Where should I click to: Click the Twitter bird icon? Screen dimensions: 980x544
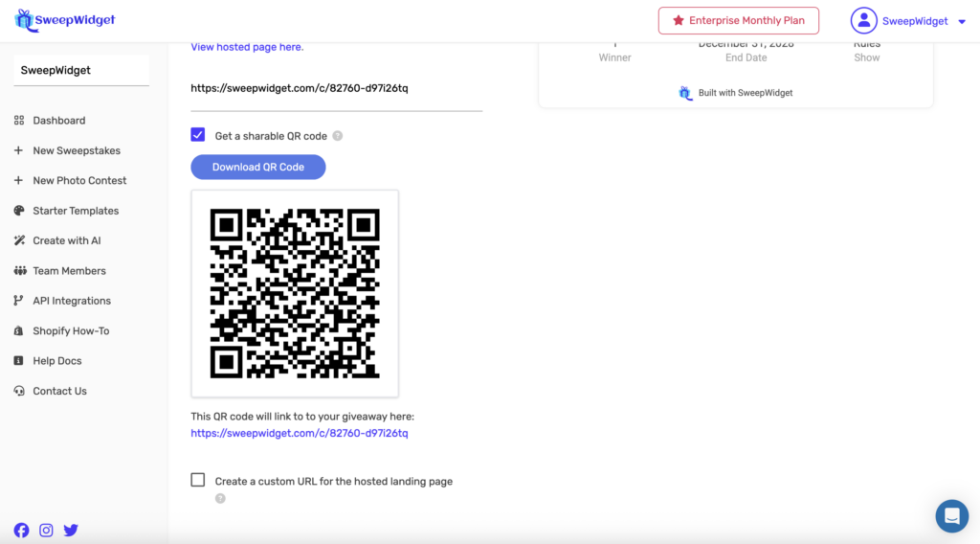coord(71,530)
